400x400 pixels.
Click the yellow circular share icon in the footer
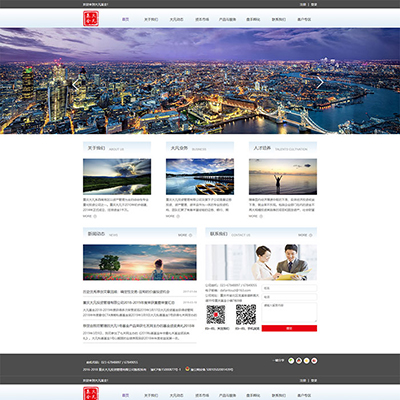tap(306, 360)
